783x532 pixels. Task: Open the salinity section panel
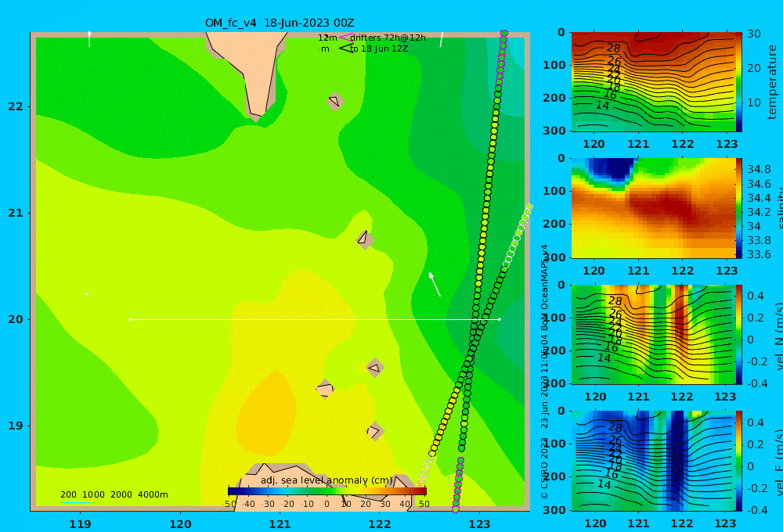point(654,208)
